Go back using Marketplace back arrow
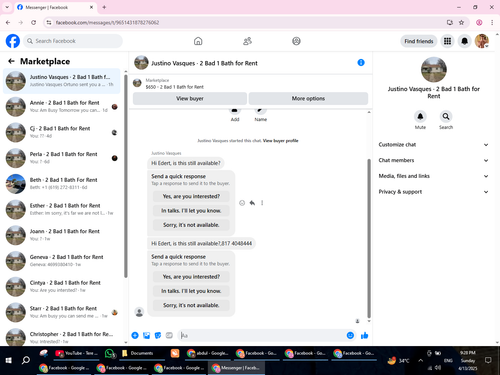The width and height of the screenshot is (500, 375). [x=11, y=61]
